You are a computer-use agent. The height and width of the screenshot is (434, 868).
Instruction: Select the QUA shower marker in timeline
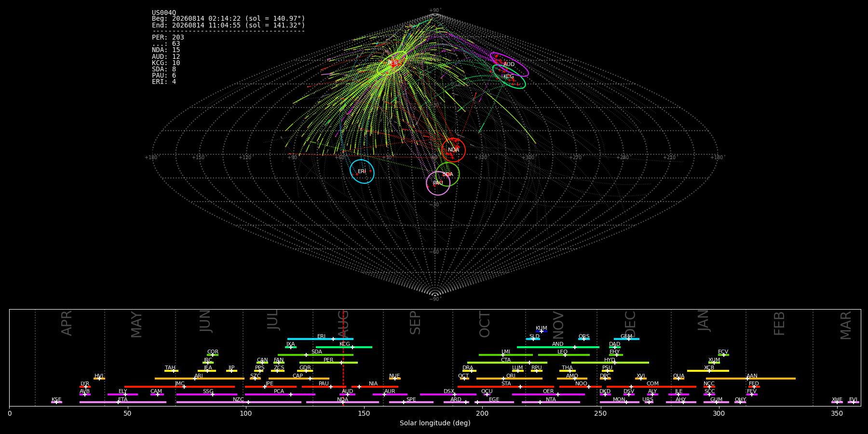click(x=678, y=379)
